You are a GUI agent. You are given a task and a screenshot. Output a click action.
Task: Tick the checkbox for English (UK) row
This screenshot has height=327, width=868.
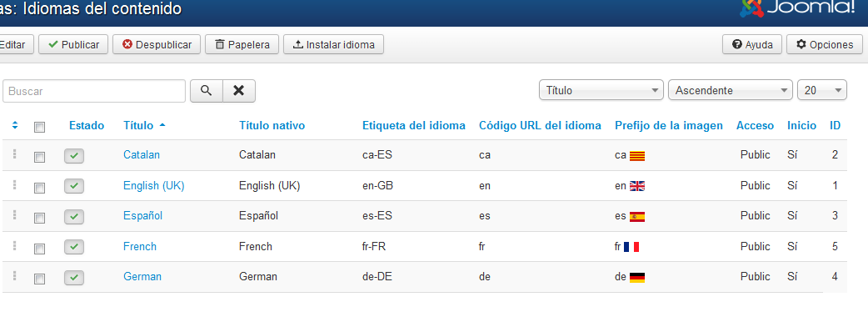39,188
